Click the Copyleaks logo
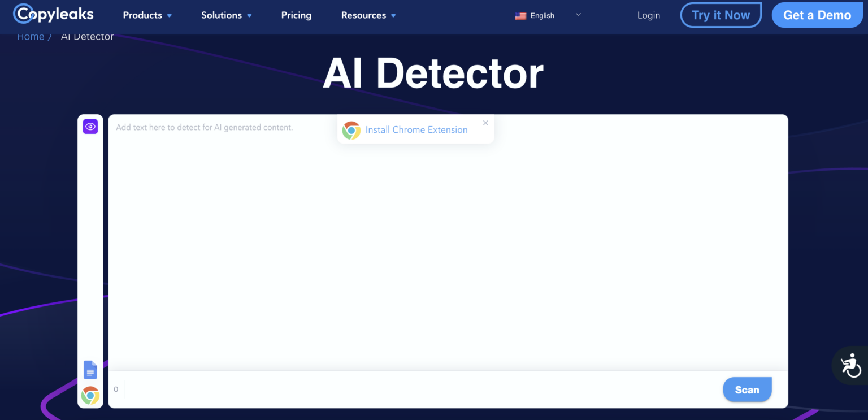 53,14
